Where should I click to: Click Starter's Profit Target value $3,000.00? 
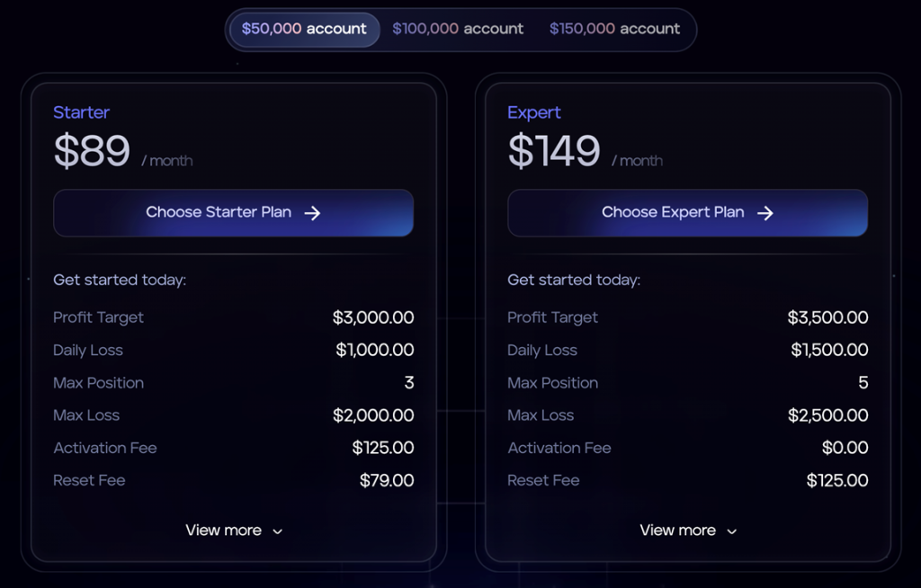373,317
